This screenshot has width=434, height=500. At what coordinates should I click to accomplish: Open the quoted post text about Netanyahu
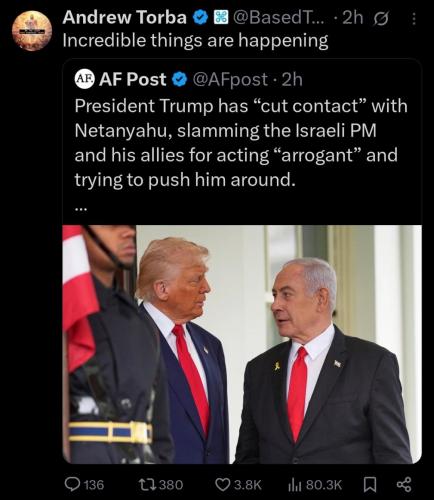(x=241, y=142)
